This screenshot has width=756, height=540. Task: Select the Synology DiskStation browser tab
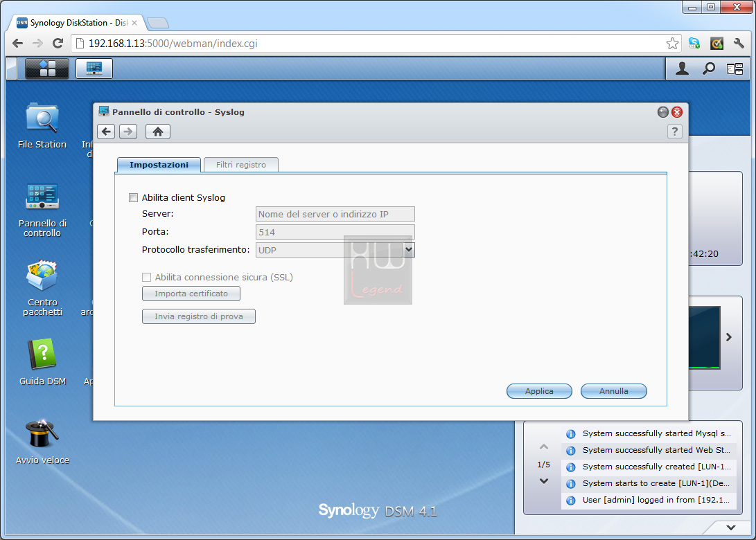click(x=77, y=23)
